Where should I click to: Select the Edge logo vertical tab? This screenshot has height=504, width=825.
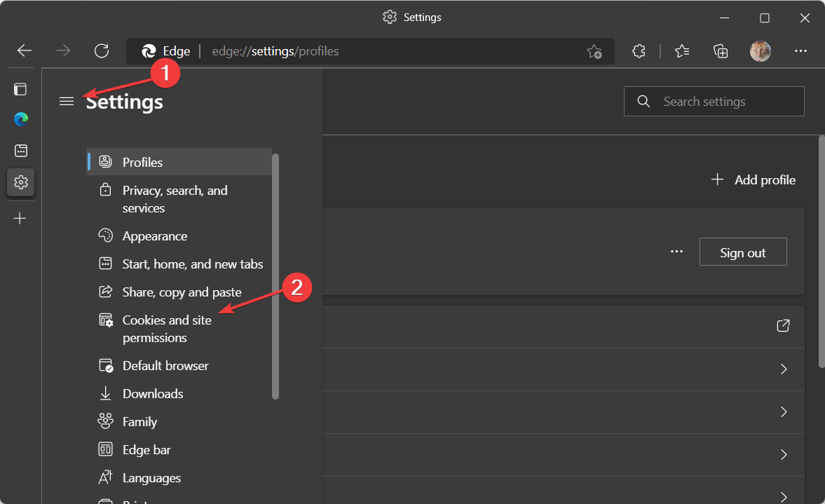click(20, 119)
